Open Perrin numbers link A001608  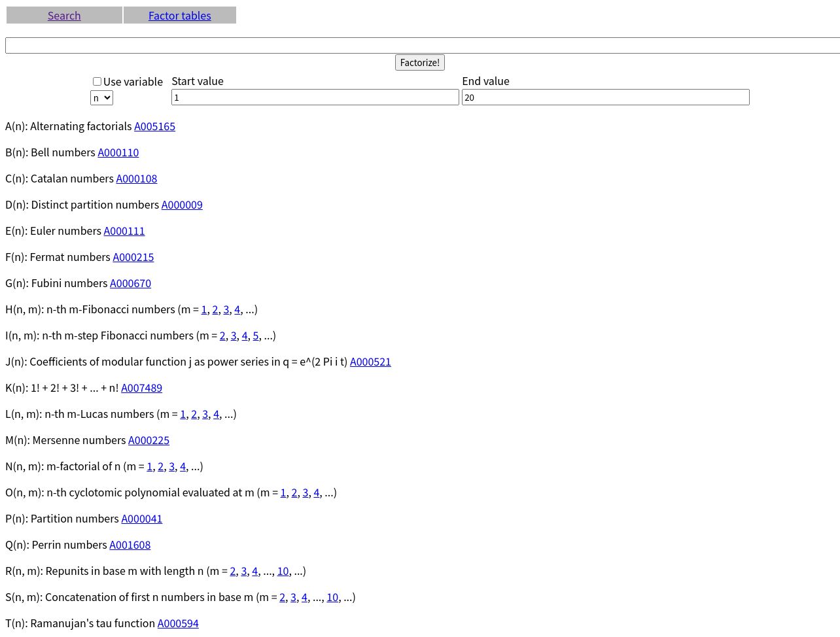[x=130, y=545]
